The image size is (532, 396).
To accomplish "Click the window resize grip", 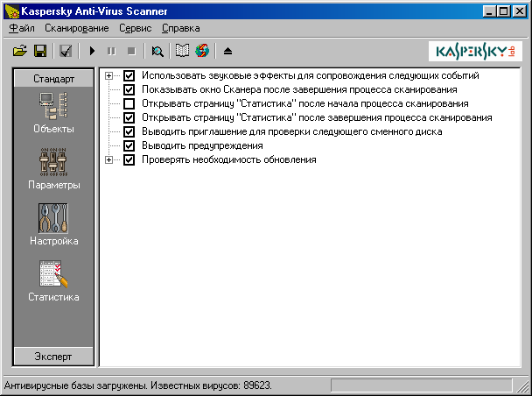I will pos(521,386).
